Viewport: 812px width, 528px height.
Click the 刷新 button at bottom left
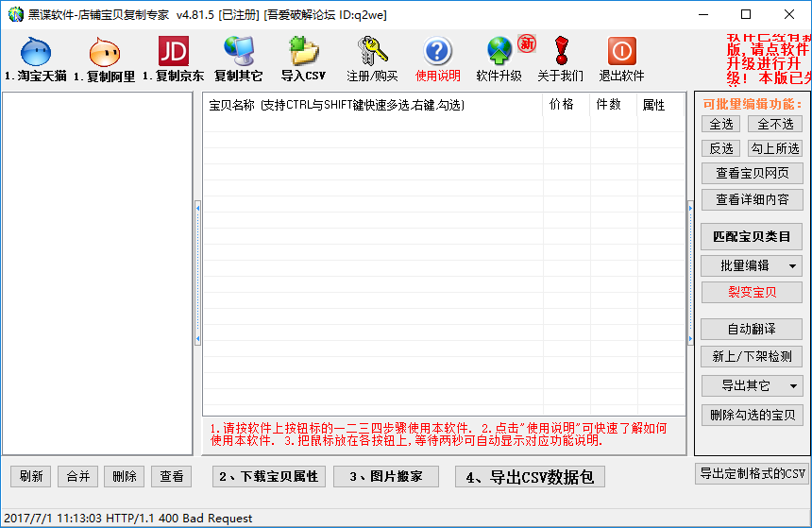[31, 477]
